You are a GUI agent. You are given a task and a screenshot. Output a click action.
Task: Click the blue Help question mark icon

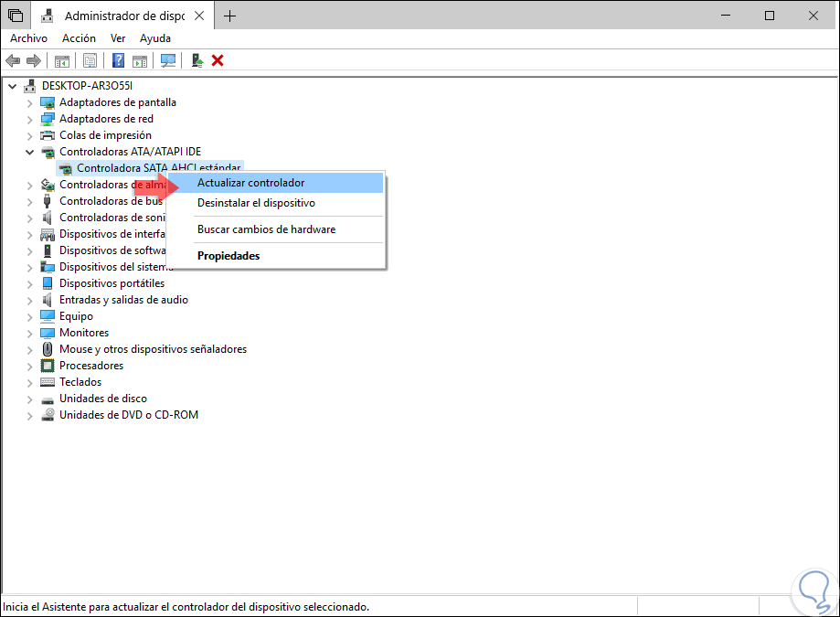click(x=118, y=60)
